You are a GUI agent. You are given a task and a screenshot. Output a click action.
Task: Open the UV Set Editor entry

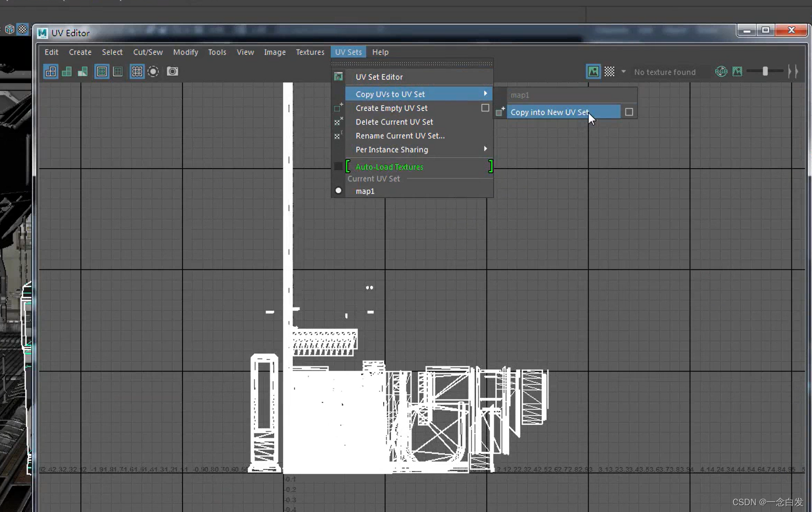pos(379,77)
